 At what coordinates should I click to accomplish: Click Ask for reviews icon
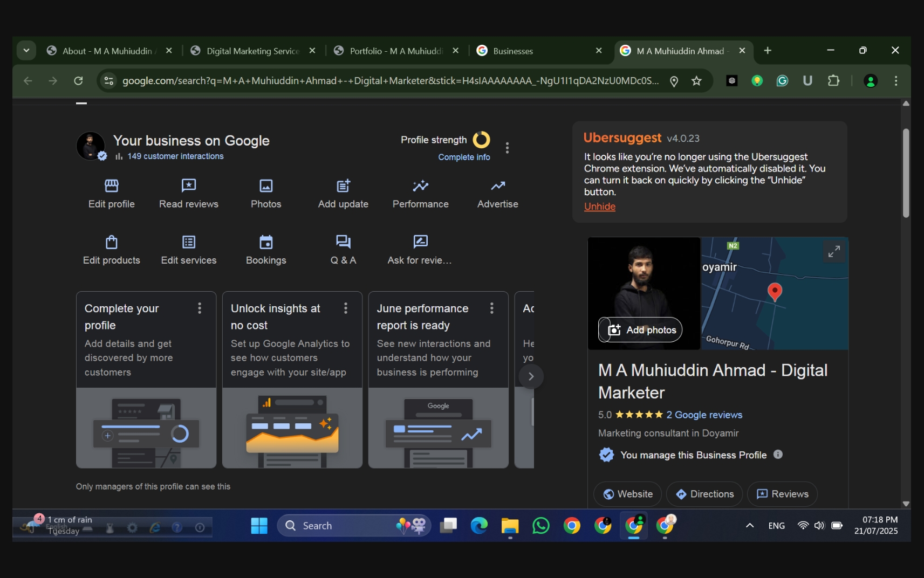tap(420, 242)
